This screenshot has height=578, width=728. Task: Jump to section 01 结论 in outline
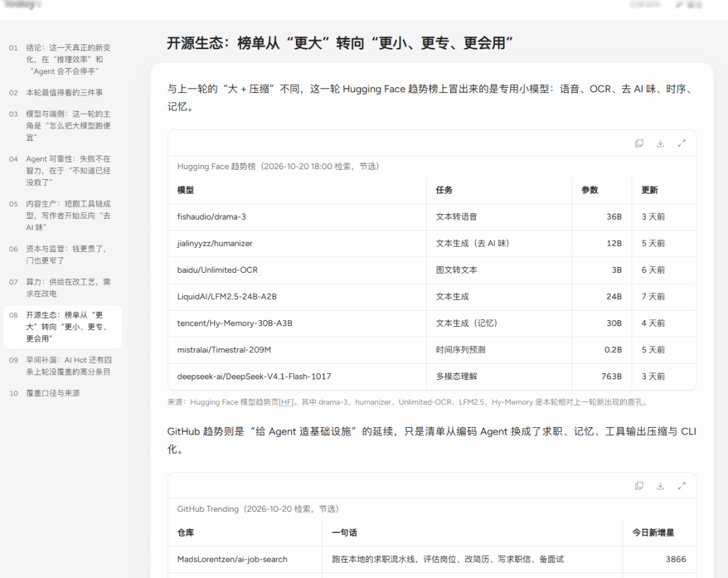pyautogui.click(x=63, y=59)
